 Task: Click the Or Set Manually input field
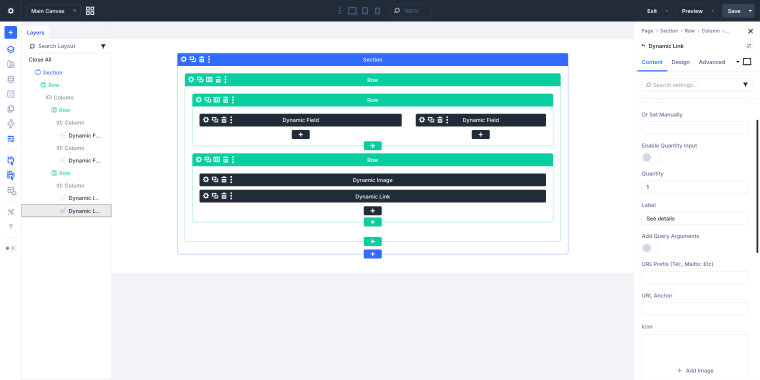695,128
